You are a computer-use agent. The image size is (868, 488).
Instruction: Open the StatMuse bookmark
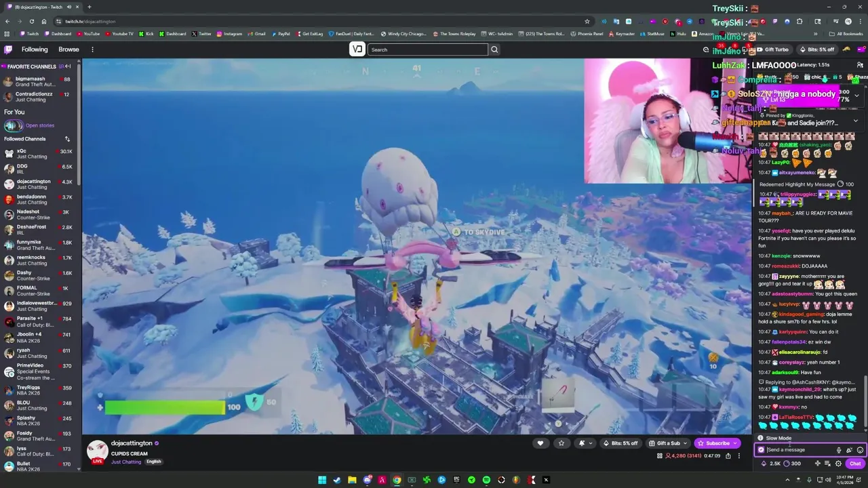652,33
